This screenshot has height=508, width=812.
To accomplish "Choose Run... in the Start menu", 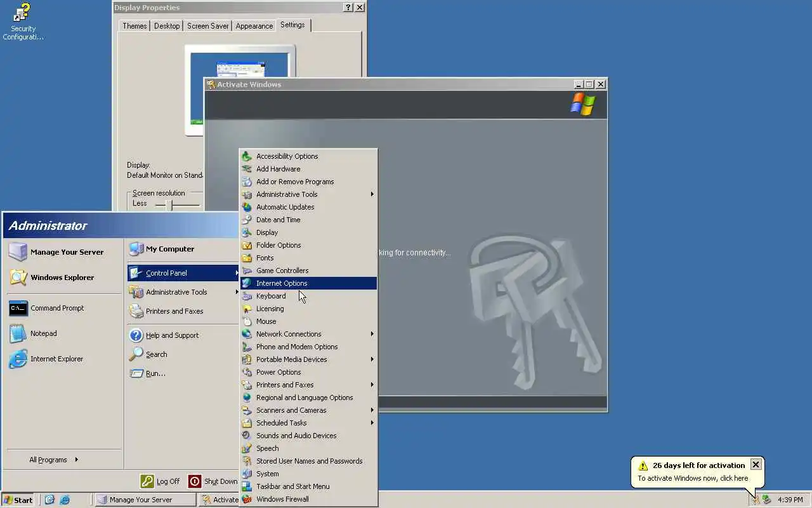I will [x=183, y=373].
